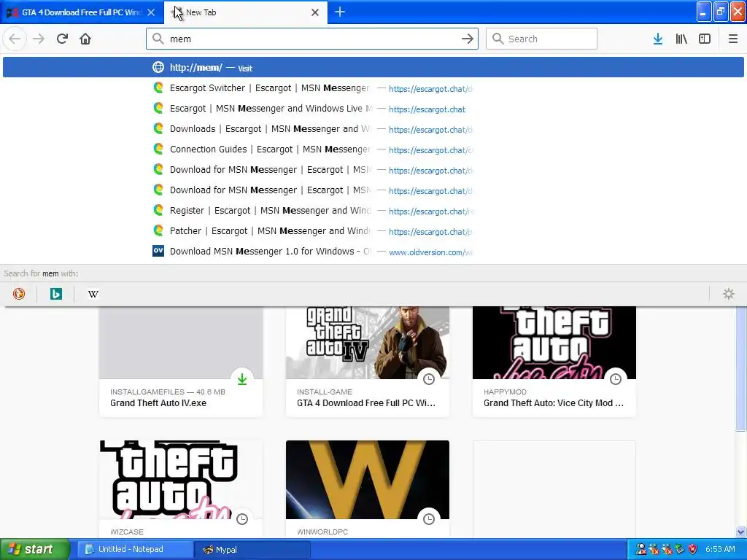Select Downloads | Escargot suggestion
Screen dimensions: 747x560
point(373,129)
